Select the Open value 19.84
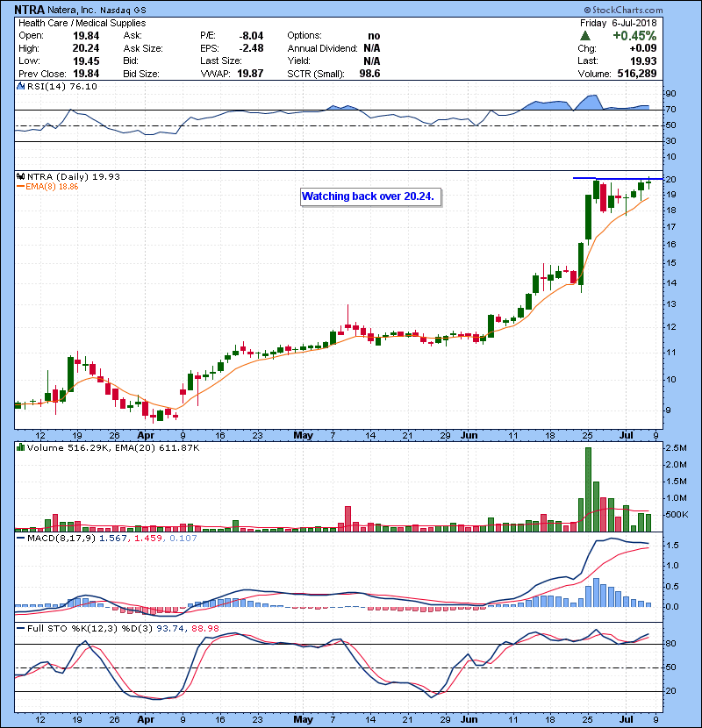This screenshot has width=702, height=728. 86,36
